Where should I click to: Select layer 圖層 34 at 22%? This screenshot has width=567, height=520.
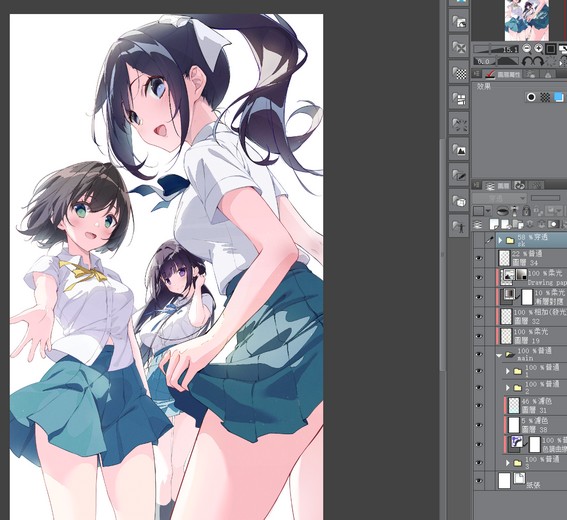tap(532, 258)
